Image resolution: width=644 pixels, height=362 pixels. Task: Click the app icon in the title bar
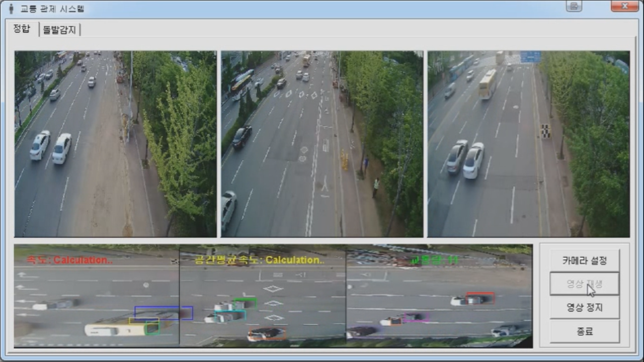(11, 9)
